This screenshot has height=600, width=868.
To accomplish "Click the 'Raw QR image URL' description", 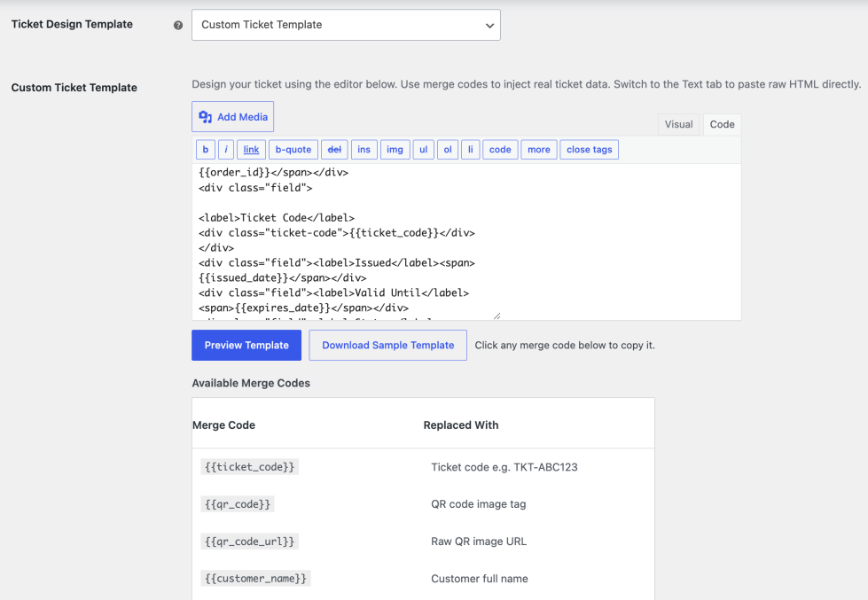I will pyautogui.click(x=479, y=542).
